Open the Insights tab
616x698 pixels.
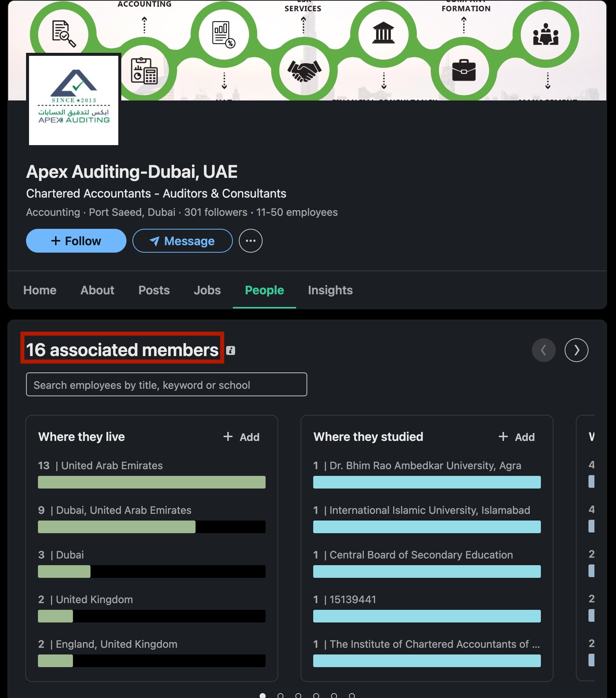point(330,290)
